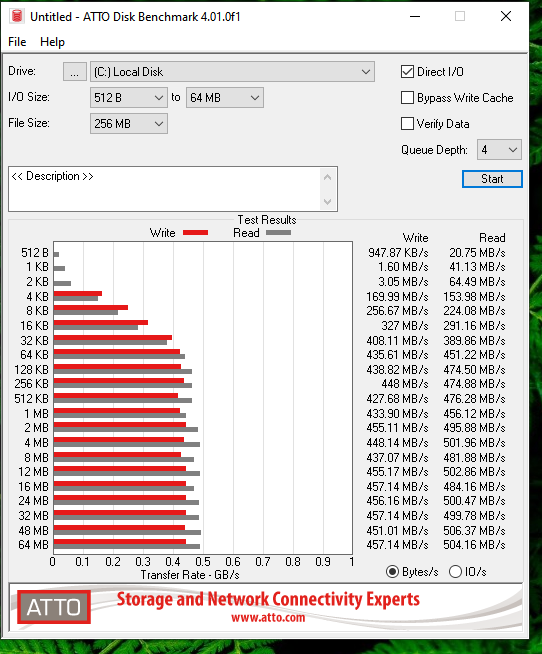Image resolution: width=542 pixels, height=654 pixels.
Task: Enable the Verify Data checkbox
Action: (x=407, y=124)
